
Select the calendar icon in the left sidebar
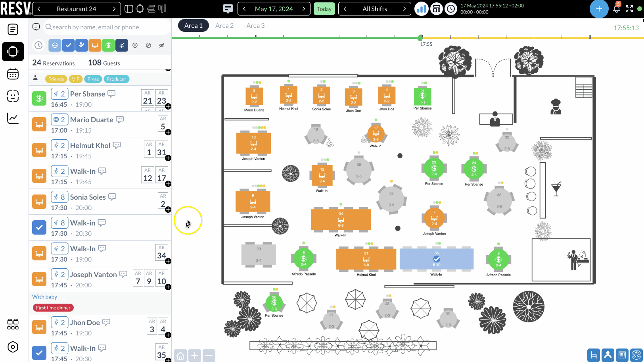[x=13, y=74]
